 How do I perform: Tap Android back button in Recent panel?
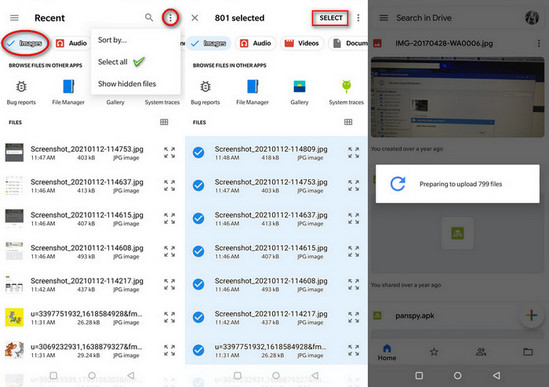(x=131, y=375)
